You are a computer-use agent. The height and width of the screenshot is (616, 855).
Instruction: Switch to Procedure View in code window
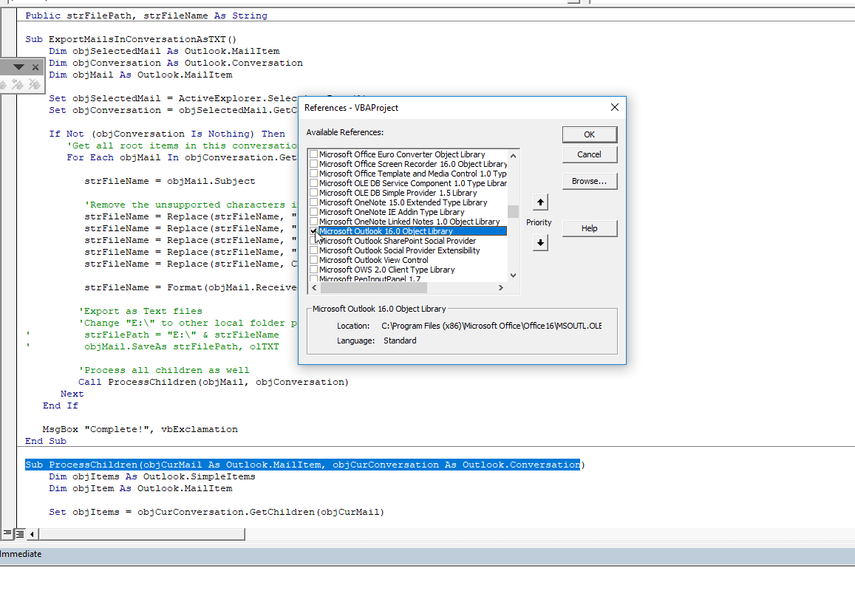click(7, 533)
